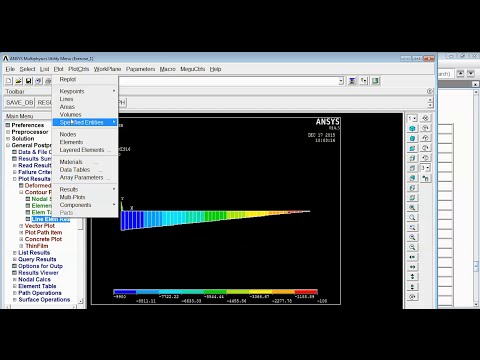The image size is (480, 360).
Task: Select ThinFilm under Plot Results
Action: [37, 246]
